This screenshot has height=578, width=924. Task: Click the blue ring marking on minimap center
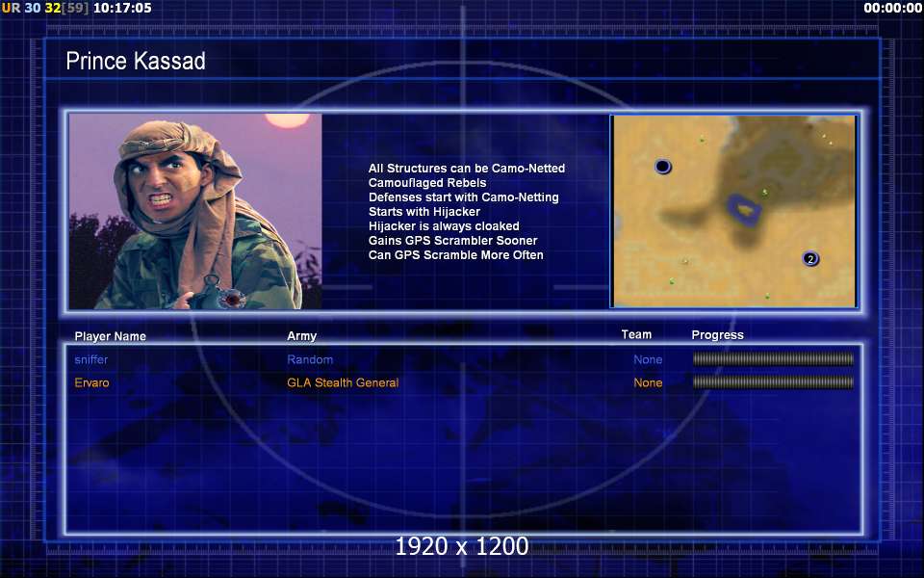[744, 209]
